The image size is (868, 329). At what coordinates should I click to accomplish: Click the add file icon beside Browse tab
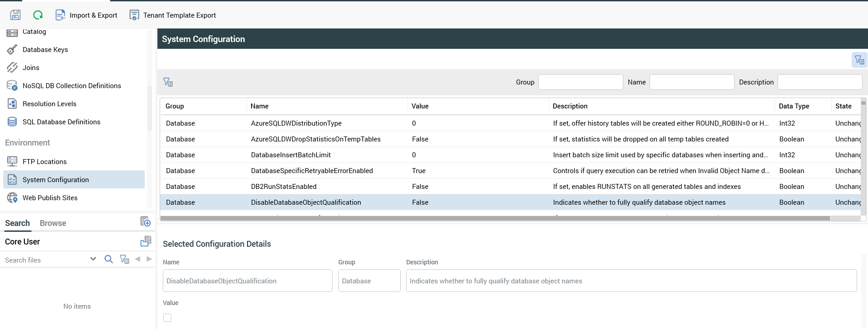tap(145, 221)
